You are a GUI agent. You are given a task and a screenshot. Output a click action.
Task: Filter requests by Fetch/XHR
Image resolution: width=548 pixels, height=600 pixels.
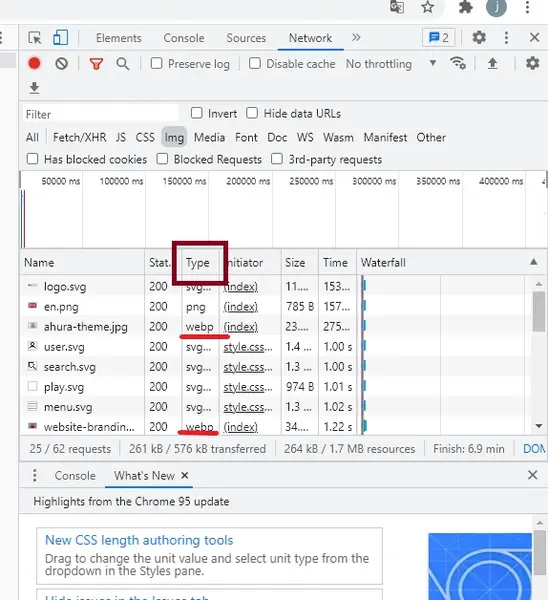[80, 137]
